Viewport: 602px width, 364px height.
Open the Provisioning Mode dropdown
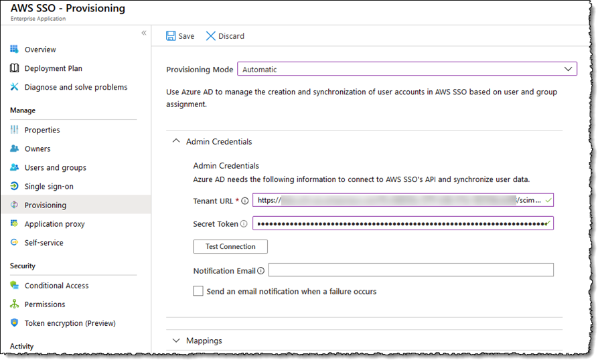tap(407, 69)
